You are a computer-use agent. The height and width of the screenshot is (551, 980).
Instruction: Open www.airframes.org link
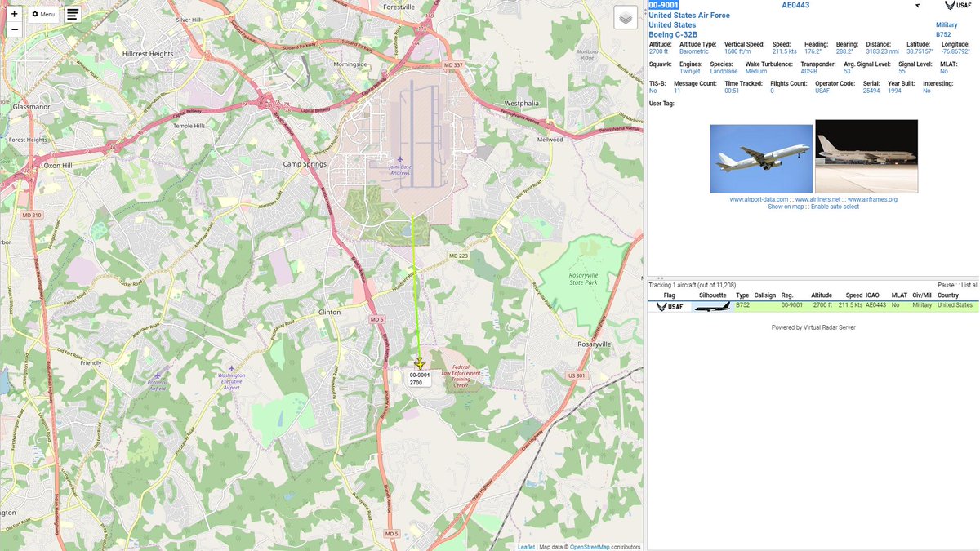(x=872, y=199)
